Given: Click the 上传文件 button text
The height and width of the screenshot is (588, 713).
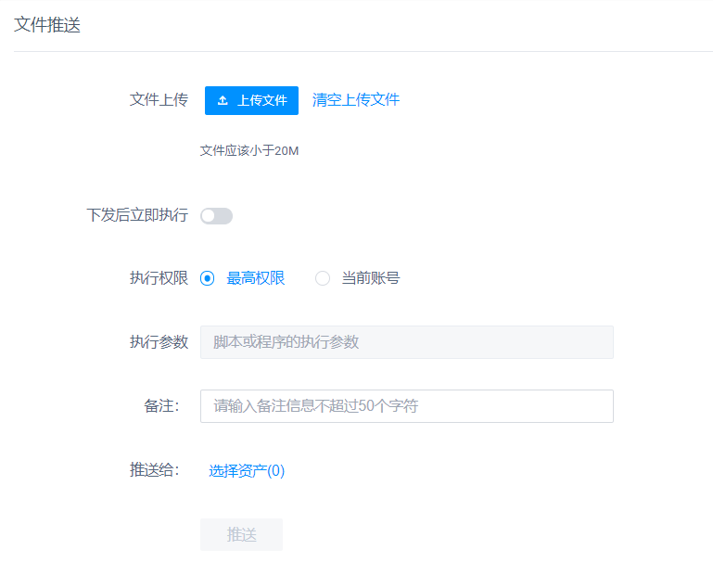Looking at the screenshot, I should point(261,100).
